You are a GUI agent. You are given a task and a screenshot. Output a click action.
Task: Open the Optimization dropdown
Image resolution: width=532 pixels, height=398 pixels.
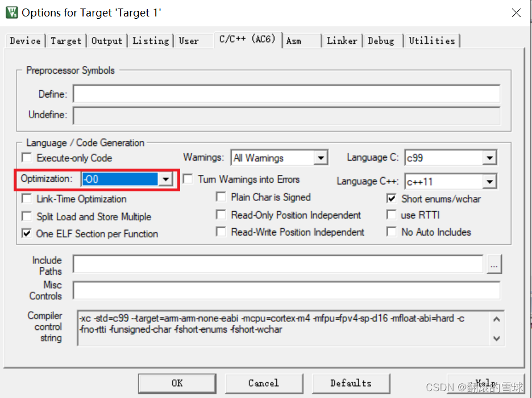pyautogui.click(x=165, y=179)
